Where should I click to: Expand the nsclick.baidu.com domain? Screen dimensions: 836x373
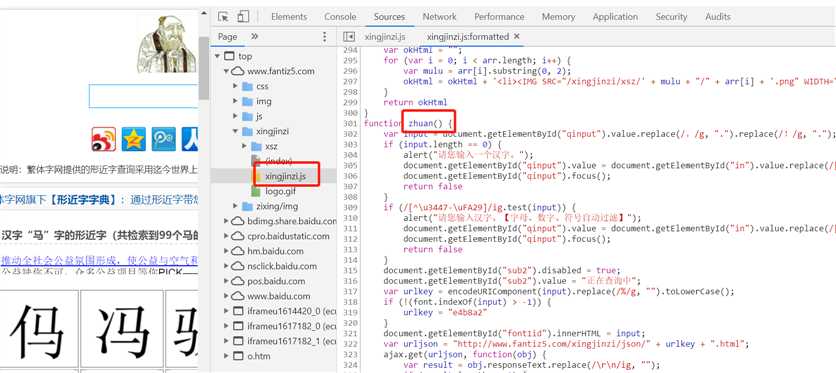pyautogui.click(x=226, y=266)
